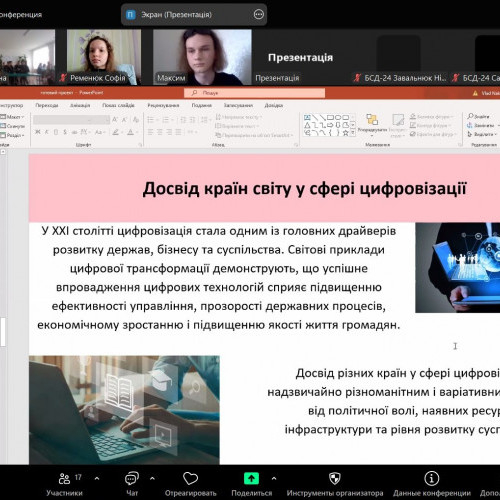Open the Напрямок тексту dropdown
Viewport: 500px width, 500px height.
[x=238, y=117]
